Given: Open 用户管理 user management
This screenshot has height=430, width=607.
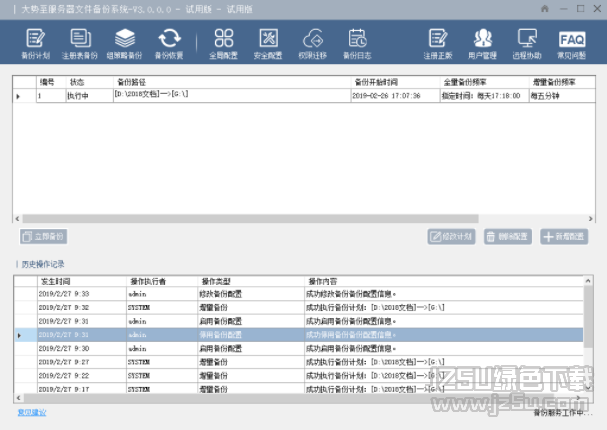Looking at the screenshot, I should pos(482,44).
